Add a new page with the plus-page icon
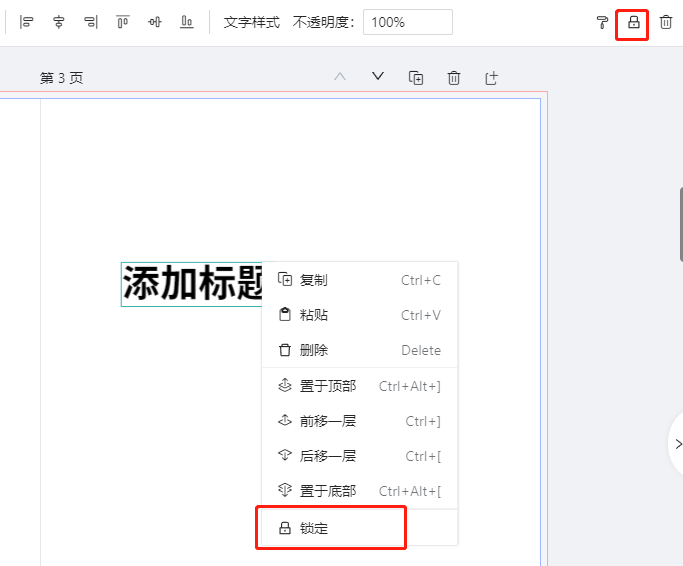This screenshot has height=566, width=683. coord(491,78)
